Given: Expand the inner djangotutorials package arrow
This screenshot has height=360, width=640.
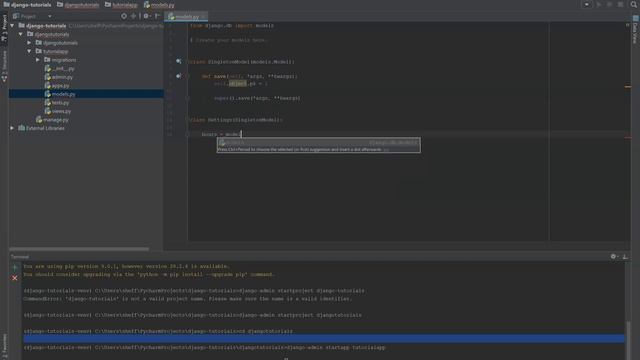Looking at the screenshot, I should [x=29, y=43].
